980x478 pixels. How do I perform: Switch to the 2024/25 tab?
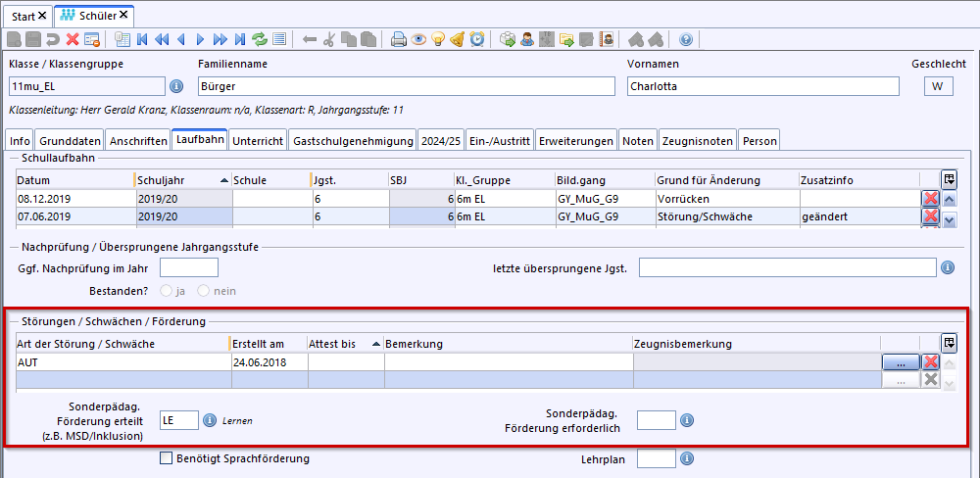(441, 141)
